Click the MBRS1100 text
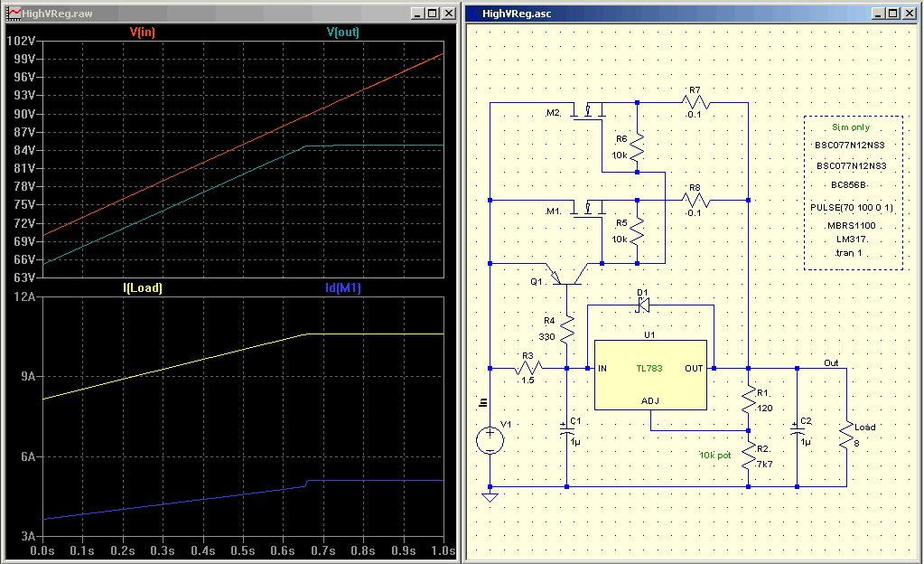 coord(851,225)
